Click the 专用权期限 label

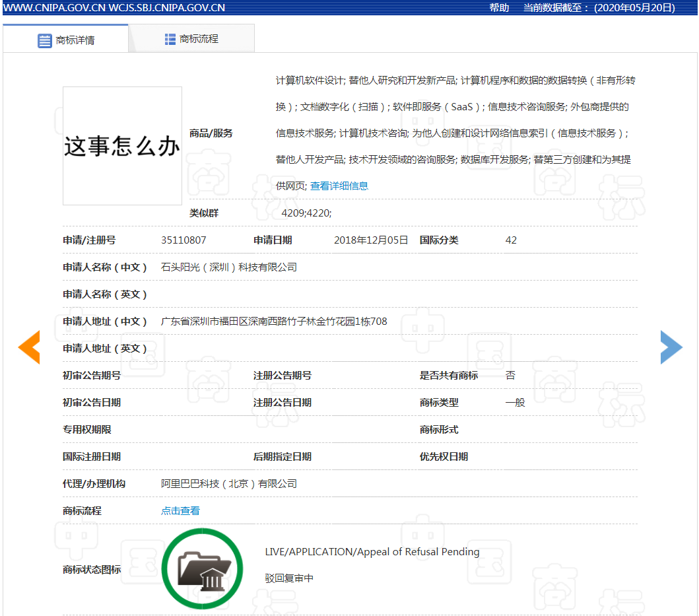pos(87,430)
